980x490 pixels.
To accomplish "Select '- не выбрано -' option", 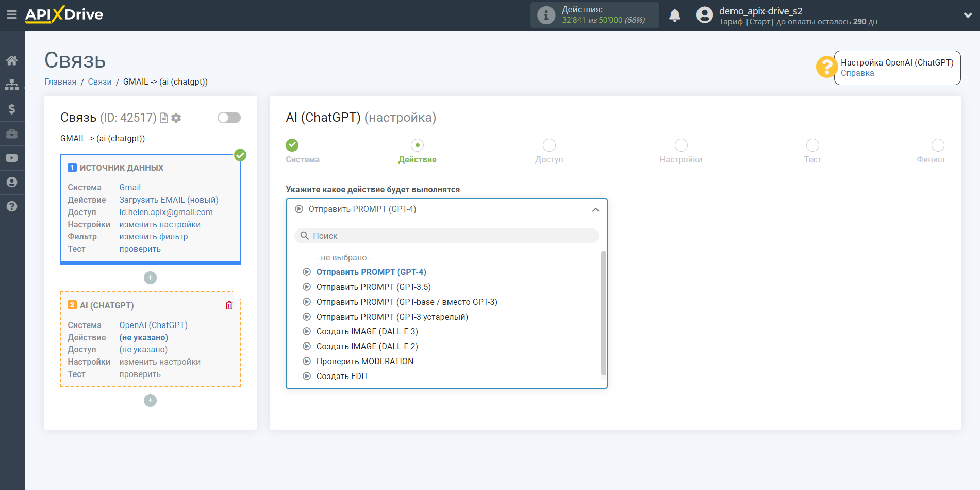I will pyautogui.click(x=343, y=257).
